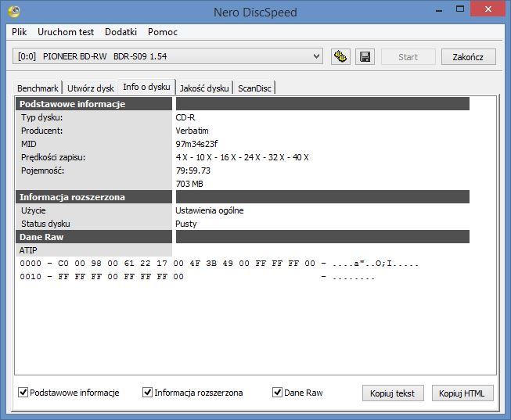This screenshot has height=420, width=511.
Task: Toggle the Dane Raw checkbox
Action: [277, 393]
